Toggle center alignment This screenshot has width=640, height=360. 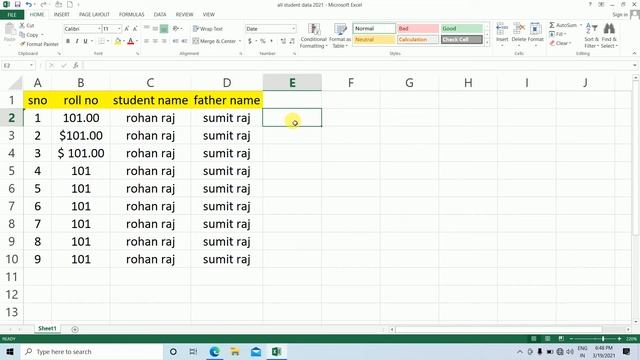(156, 41)
